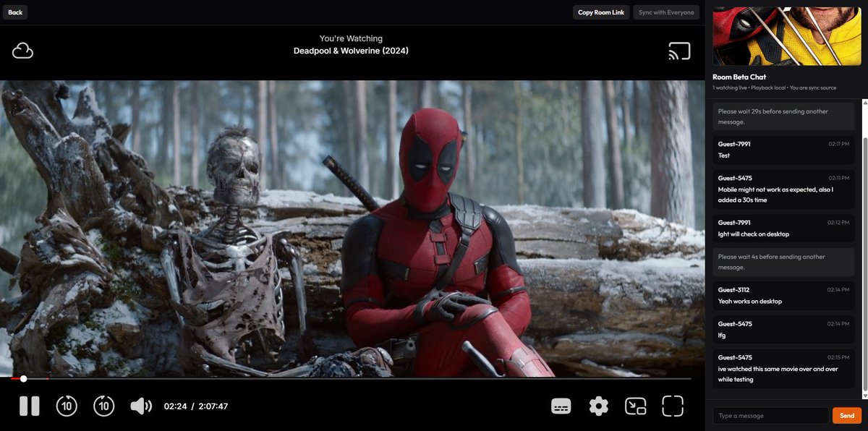This screenshot has width=868, height=431.
Task: Enable Sync with Everyone
Action: [x=665, y=12]
